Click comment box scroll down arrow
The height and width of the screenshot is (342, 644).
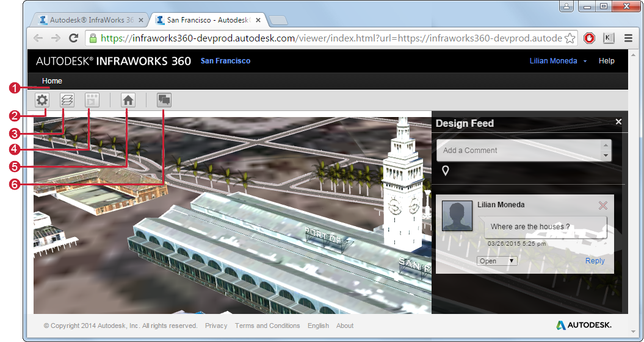(606, 155)
